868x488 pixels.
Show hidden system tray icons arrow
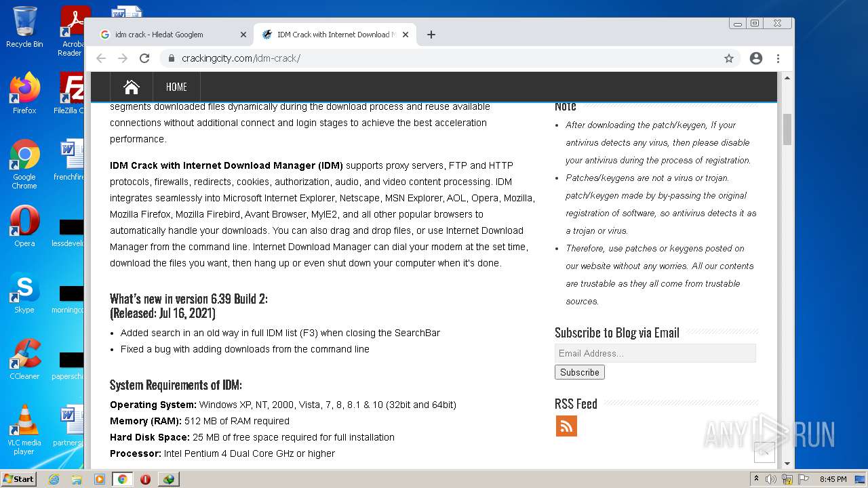coord(756,479)
